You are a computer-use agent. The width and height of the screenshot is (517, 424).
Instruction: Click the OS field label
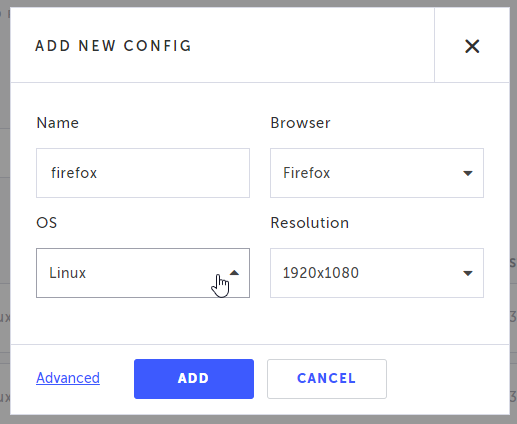pyautogui.click(x=47, y=223)
